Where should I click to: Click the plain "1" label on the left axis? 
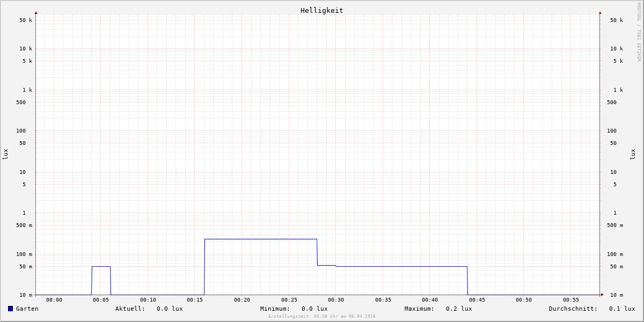[24, 213]
